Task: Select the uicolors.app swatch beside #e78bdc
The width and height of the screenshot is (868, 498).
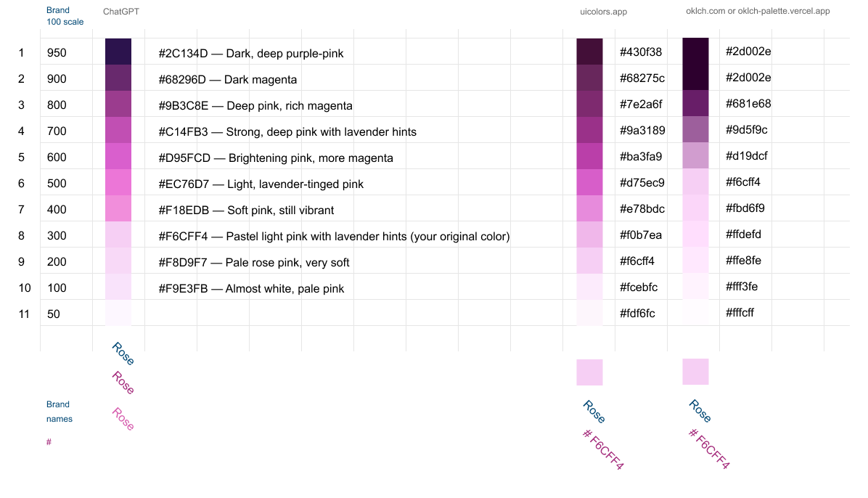Action: coord(589,208)
